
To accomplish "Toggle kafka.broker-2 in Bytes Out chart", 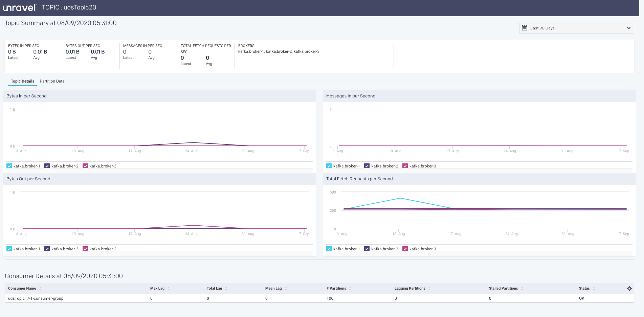I will tap(85, 249).
